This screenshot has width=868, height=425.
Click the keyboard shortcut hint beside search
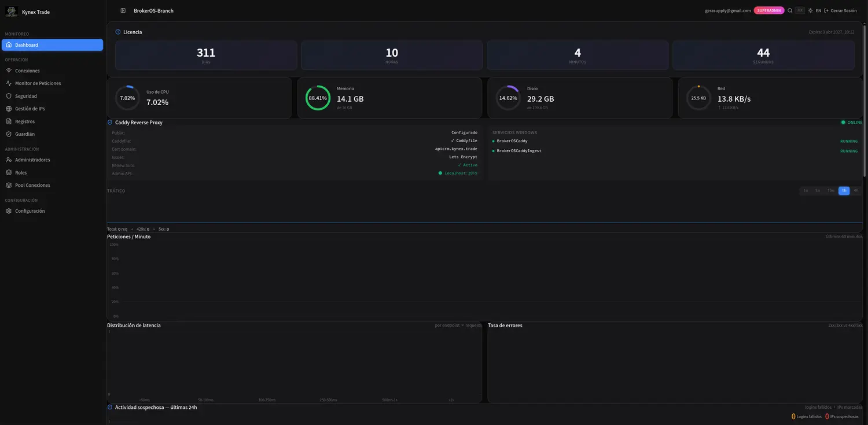click(800, 10)
